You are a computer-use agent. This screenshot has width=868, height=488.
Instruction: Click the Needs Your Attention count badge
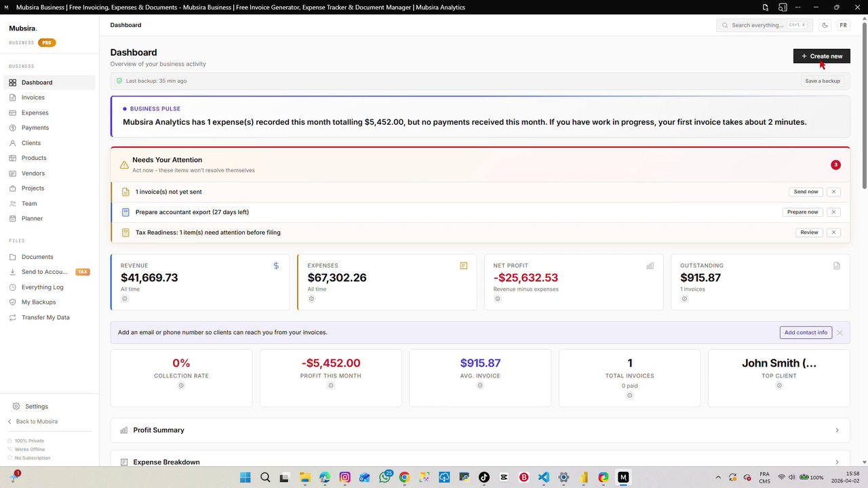835,165
